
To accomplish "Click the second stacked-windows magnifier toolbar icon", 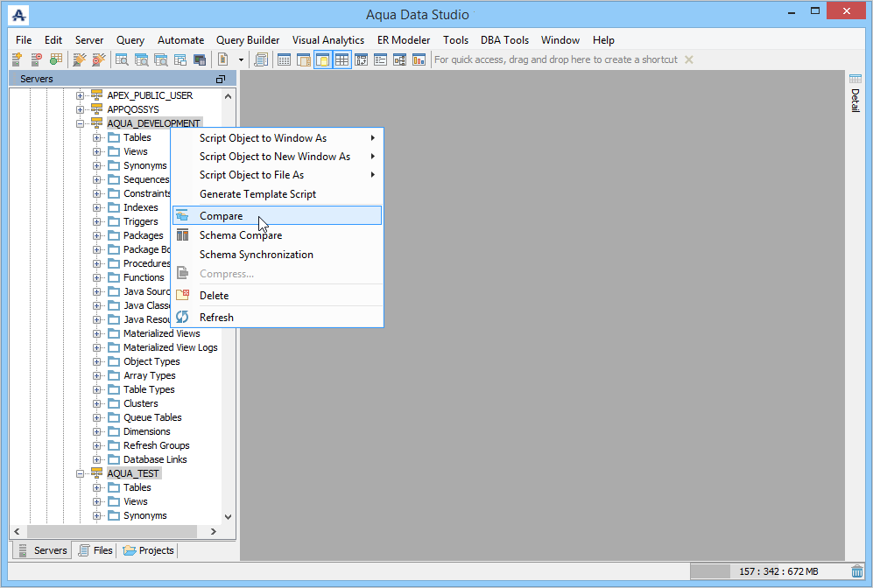I will point(142,59).
